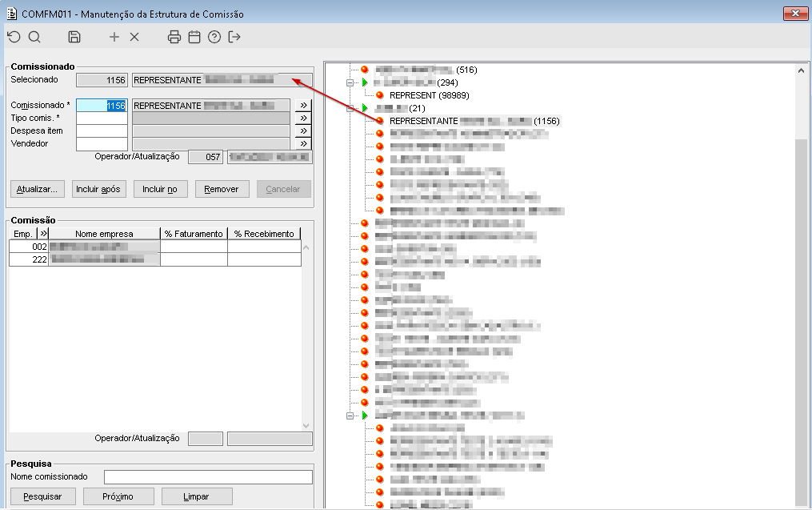812x510 pixels.
Task: Focus the Comissionado code field with 1156
Action: tap(102, 105)
